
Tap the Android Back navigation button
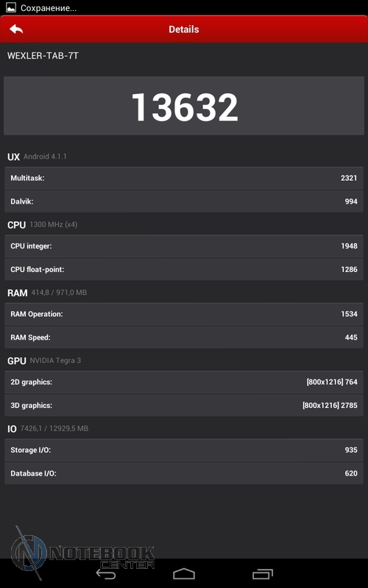tap(106, 574)
